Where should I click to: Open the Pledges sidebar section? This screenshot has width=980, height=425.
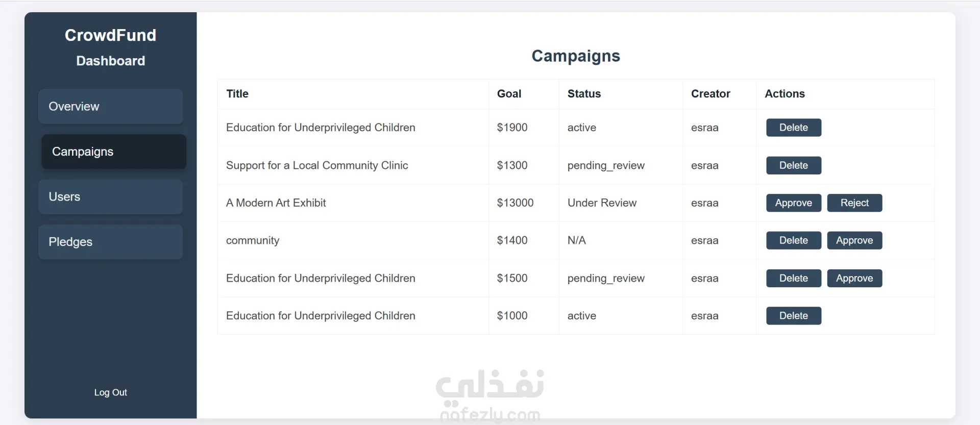[110, 242]
